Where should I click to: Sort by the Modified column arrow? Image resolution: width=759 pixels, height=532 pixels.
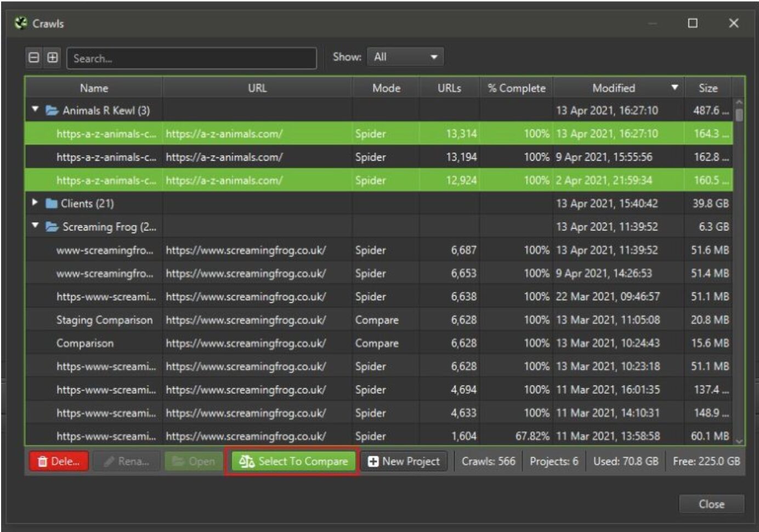pyautogui.click(x=675, y=88)
